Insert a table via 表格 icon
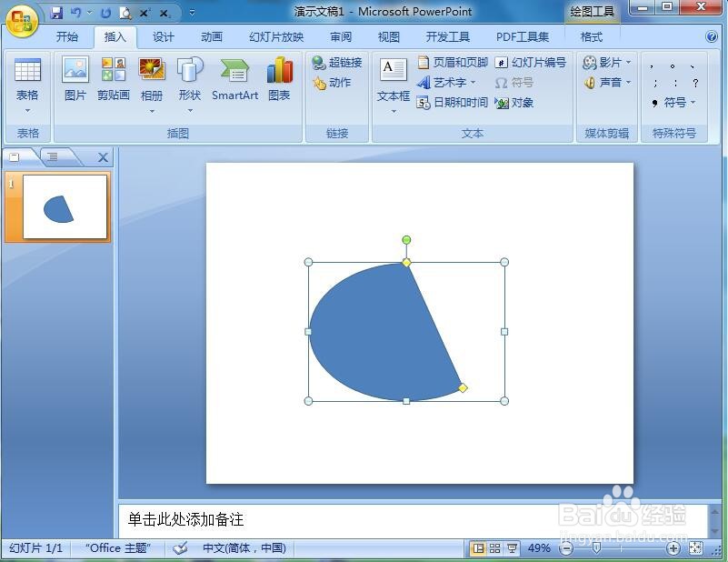This screenshot has width=728, height=562. pos(27,71)
